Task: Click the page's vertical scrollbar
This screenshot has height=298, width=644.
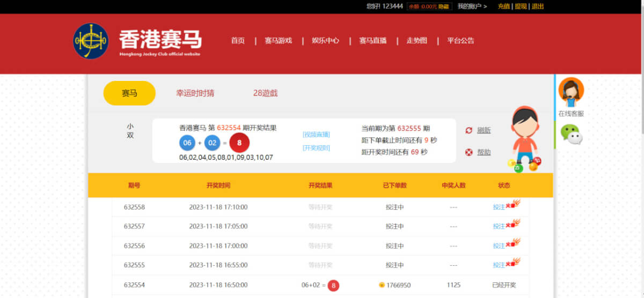Action: coord(641,107)
